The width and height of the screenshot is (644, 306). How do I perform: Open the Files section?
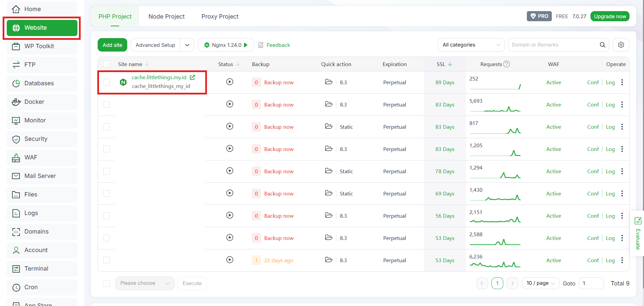(42, 194)
